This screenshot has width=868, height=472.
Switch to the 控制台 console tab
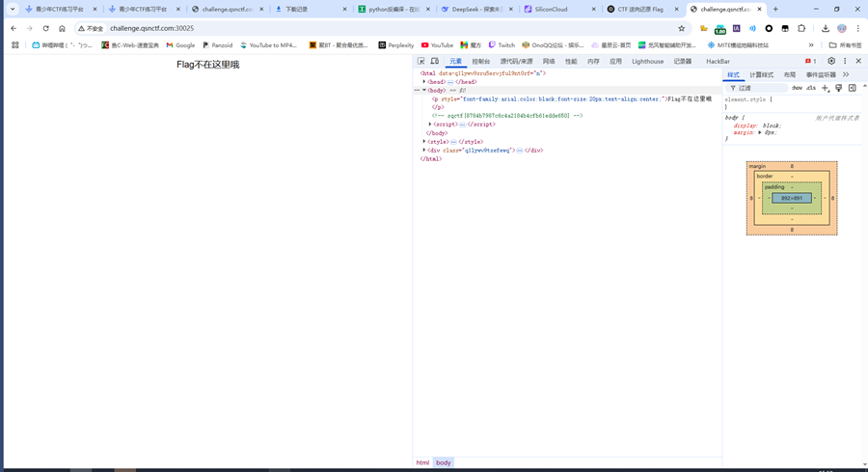pyautogui.click(x=480, y=62)
